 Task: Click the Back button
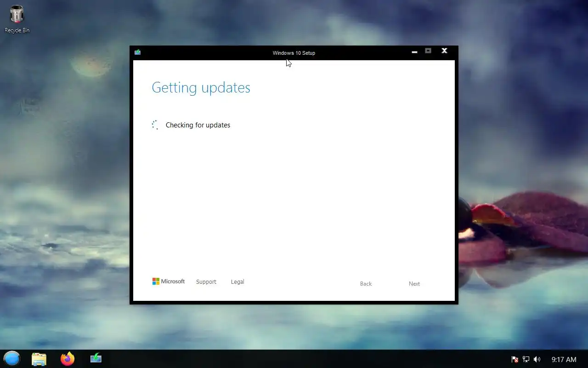[366, 283]
